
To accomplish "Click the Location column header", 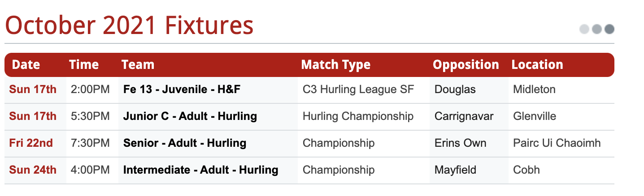I will [x=537, y=64].
